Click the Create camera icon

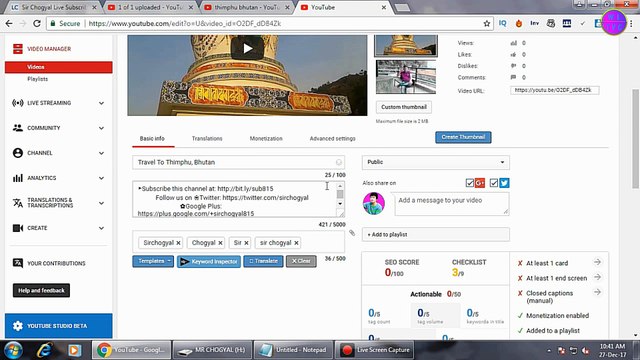pyautogui.click(x=18, y=228)
